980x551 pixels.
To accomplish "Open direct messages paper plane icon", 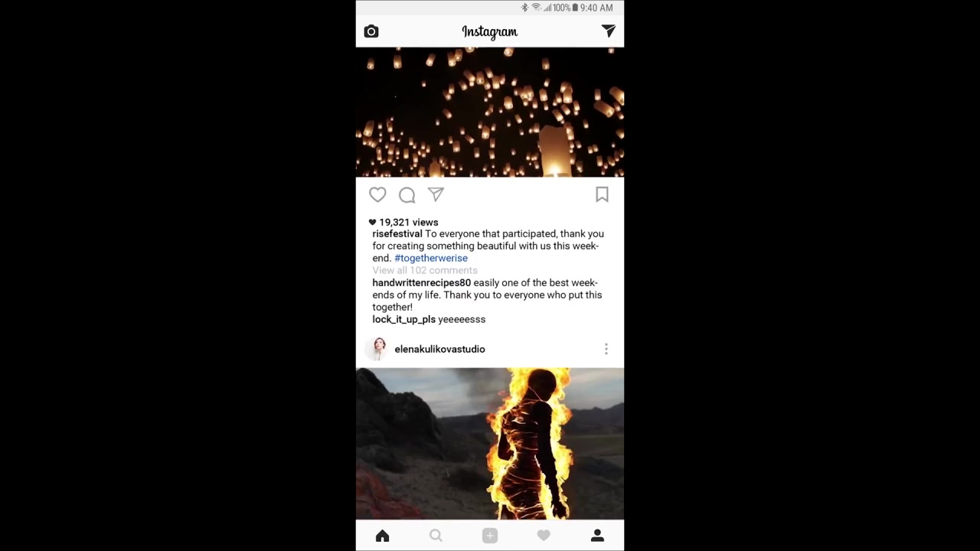I will tap(608, 31).
